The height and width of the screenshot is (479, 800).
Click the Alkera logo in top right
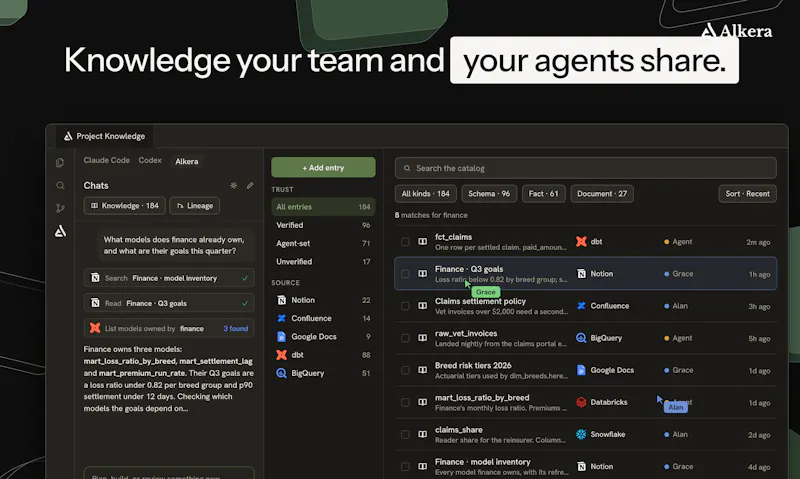[736, 31]
